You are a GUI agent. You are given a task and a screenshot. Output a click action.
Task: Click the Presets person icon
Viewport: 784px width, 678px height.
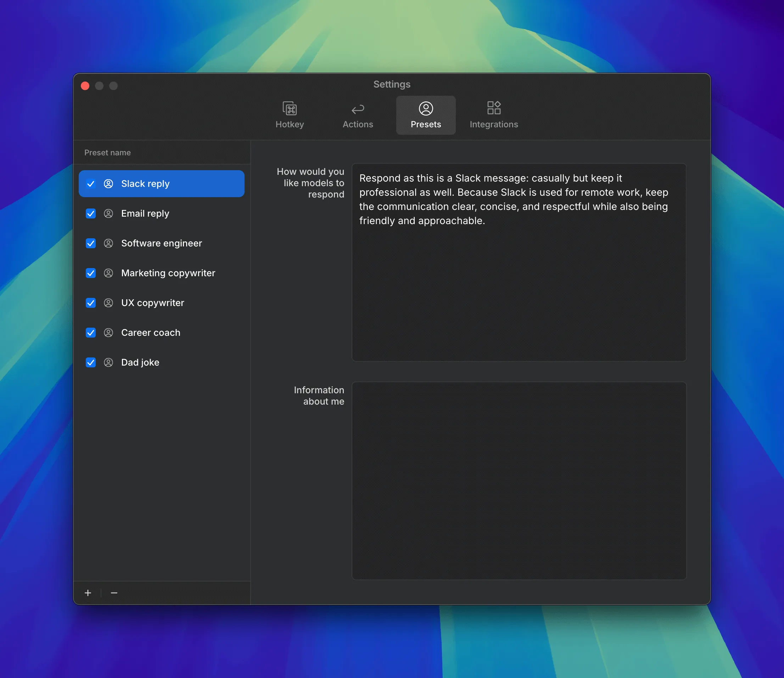(x=426, y=109)
